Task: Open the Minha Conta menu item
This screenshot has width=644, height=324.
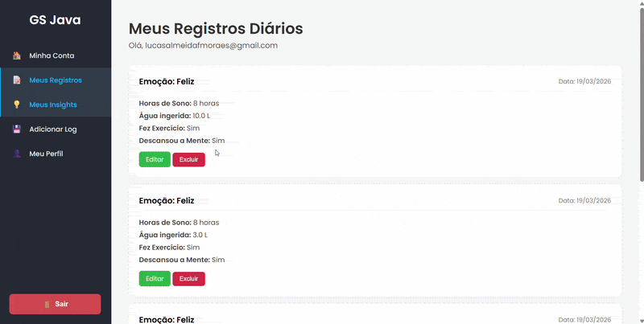Action: (56, 55)
